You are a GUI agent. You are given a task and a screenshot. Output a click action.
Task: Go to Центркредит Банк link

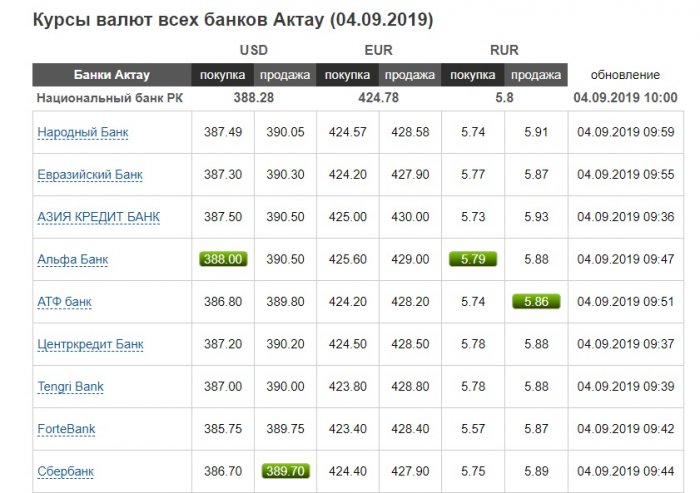(x=90, y=344)
